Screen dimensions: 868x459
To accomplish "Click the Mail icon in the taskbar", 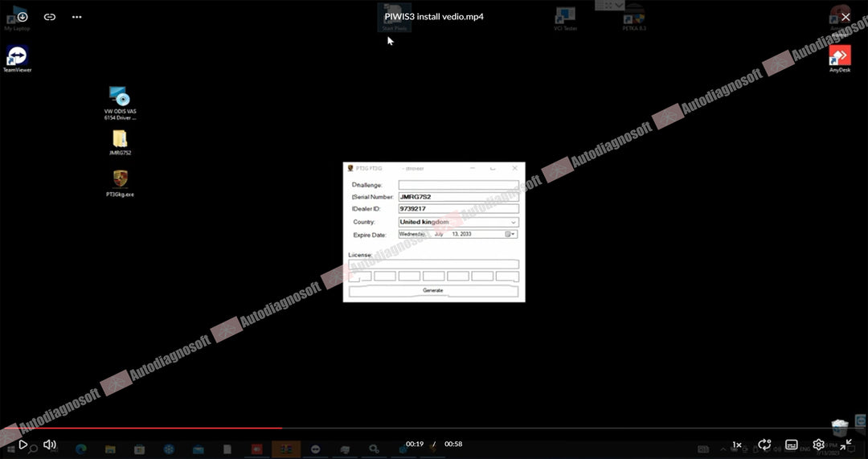I will coord(199,449).
